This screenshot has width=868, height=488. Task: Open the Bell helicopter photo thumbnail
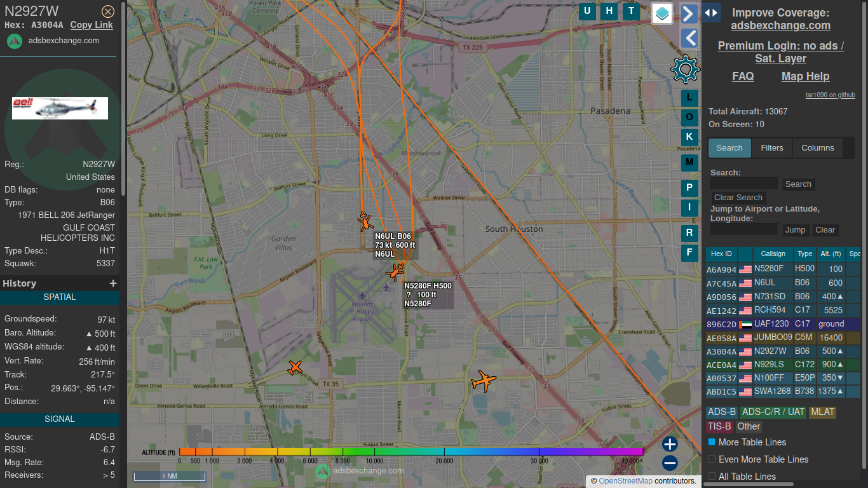(x=60, y=108)
